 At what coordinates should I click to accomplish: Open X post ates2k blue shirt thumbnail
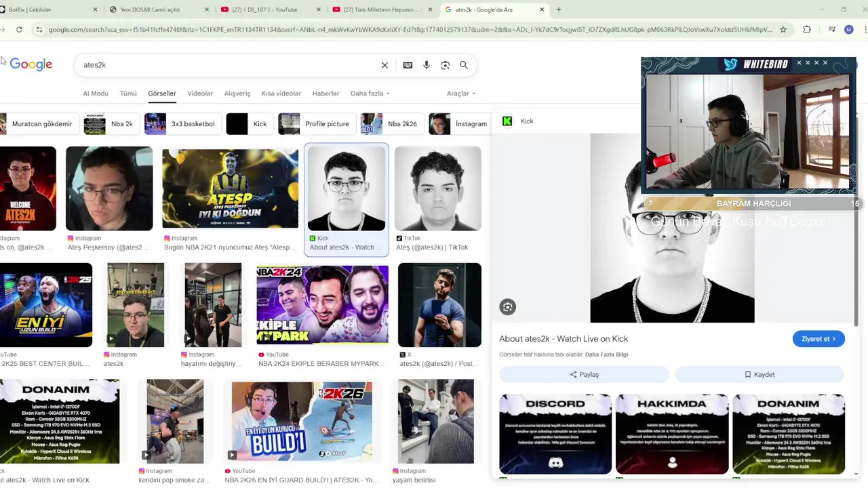pos(439,305)
